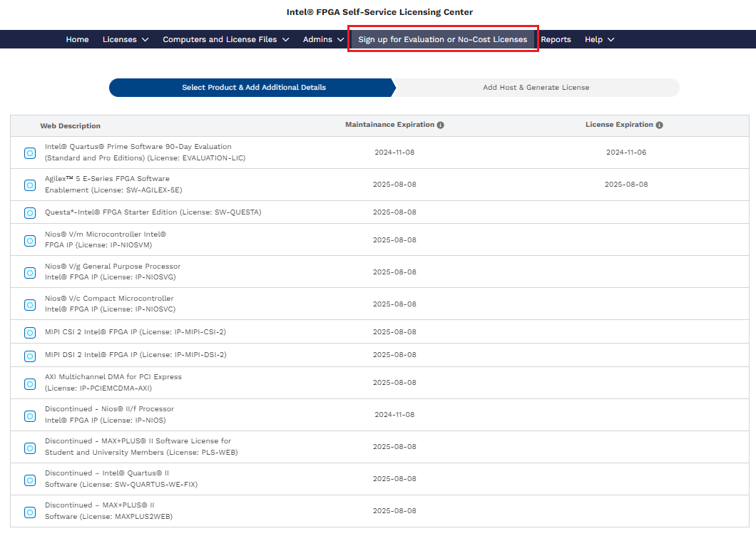Click the IP-NIOSVM description text

tap(105, 239)
